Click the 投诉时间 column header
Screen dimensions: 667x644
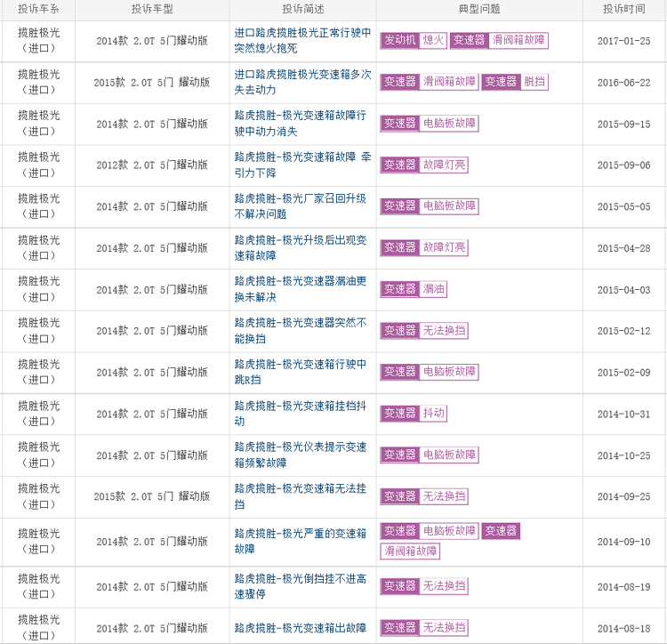[624, 9]
